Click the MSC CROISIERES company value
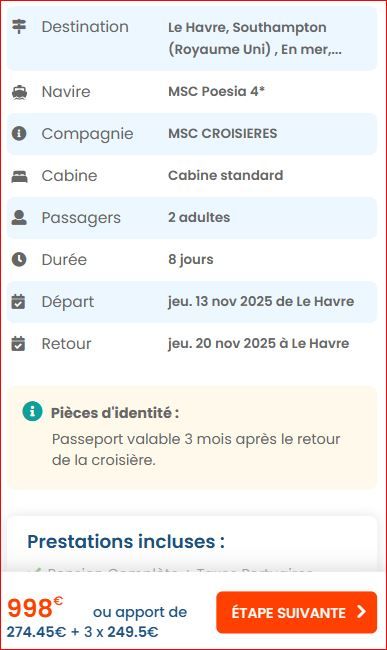The width and height of the screenshot is (387, 650). click(223, 133)
